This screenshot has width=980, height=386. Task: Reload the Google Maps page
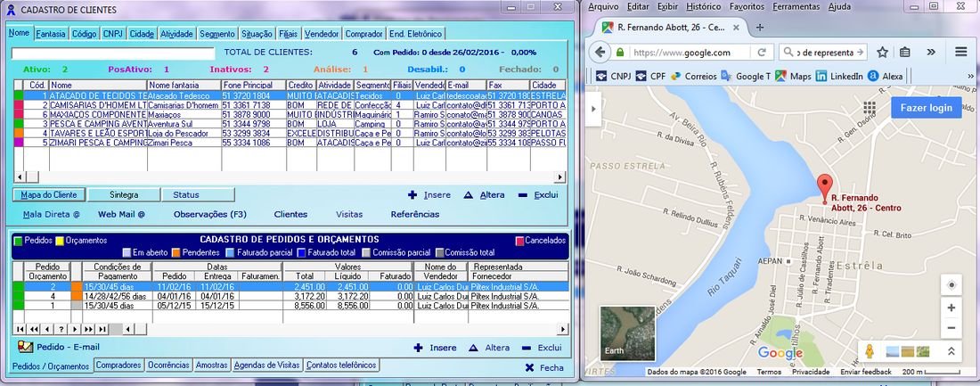coord(762,53)
